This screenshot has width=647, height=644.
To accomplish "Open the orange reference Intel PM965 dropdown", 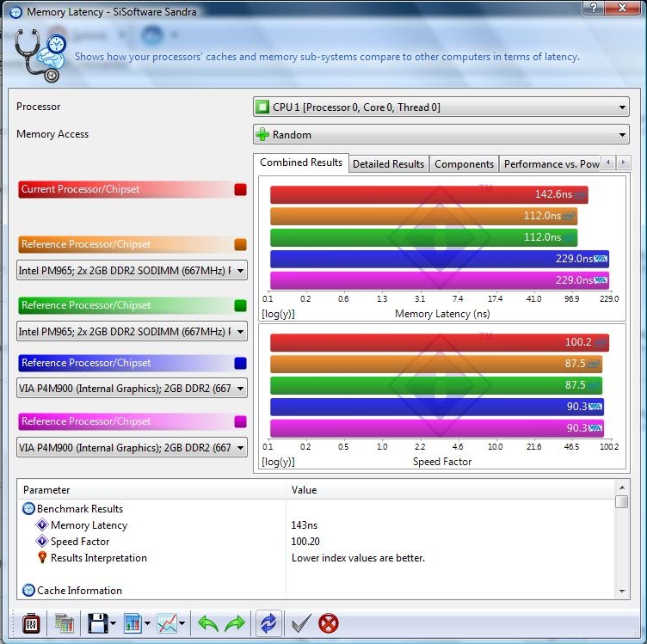I will [132, 271].
